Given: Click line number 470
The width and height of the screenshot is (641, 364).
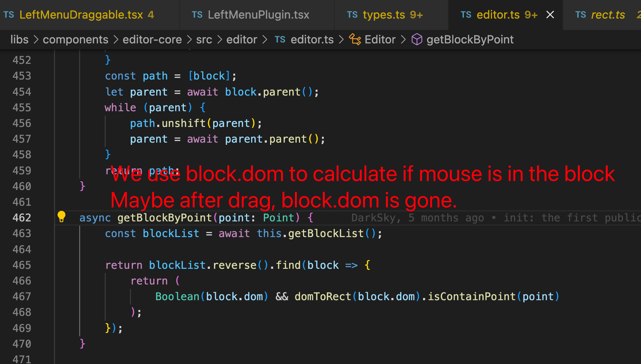Looking at the screenshot, I should point(22,344).
